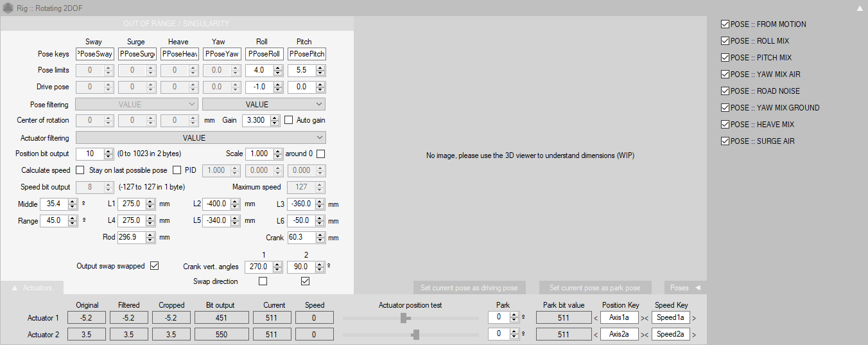868x345 pixels.
Task: Toggle the Scale around 0 checkbox
Action: pos(321,154)
